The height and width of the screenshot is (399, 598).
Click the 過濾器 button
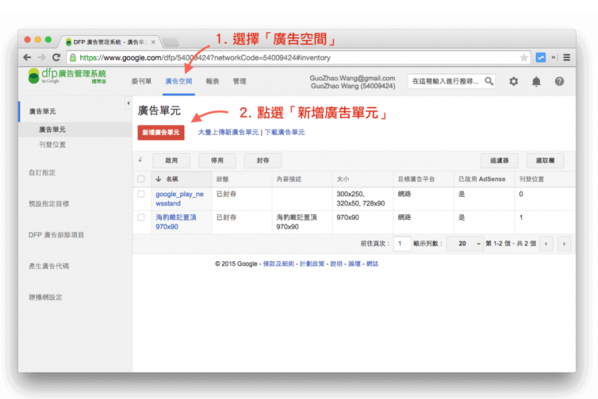coord(499,161)
